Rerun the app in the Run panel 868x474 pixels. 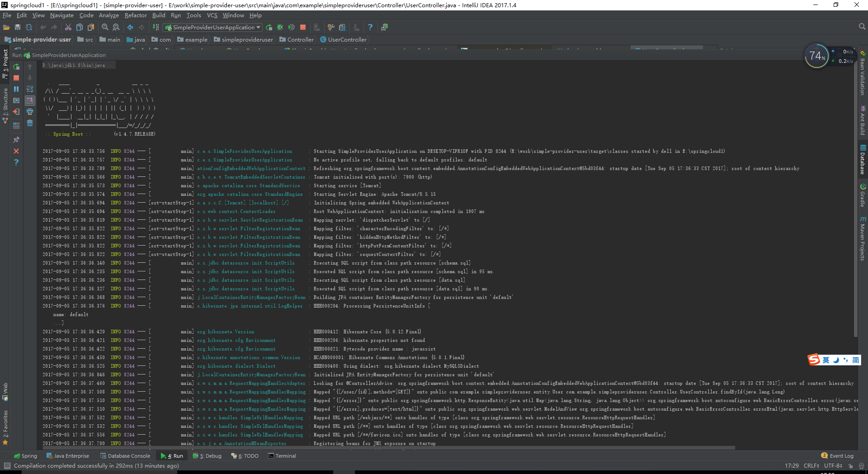tap(16, 67)
